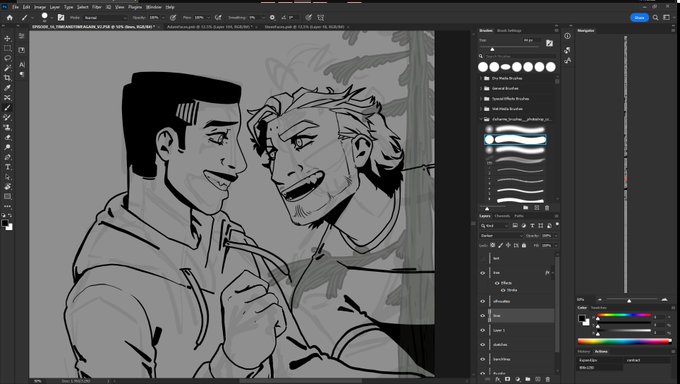This screenshot has width=680, height=384.
Task: Select the Magic Wand tool
Action: tap(7, 68)
